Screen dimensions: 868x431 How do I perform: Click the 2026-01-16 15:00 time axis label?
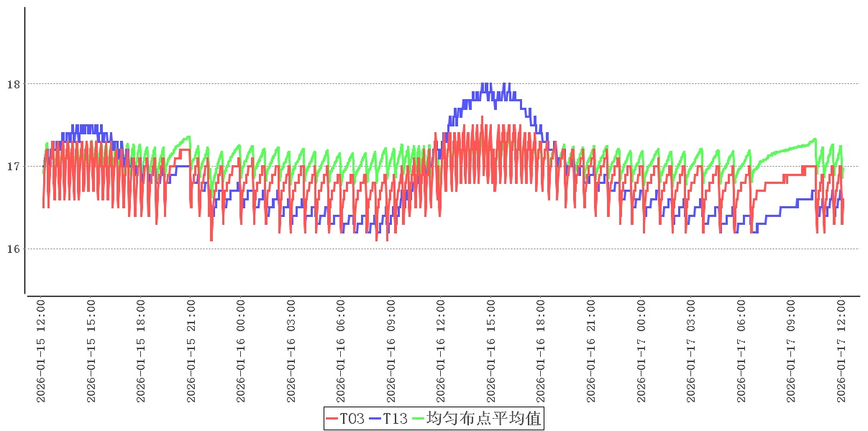[x=492, y=351]
